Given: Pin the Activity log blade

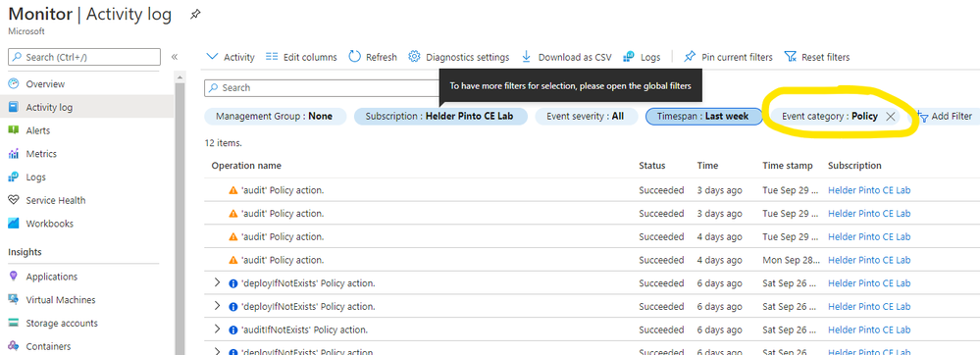Looking at the screenshot, I should (x=195, y=15).
